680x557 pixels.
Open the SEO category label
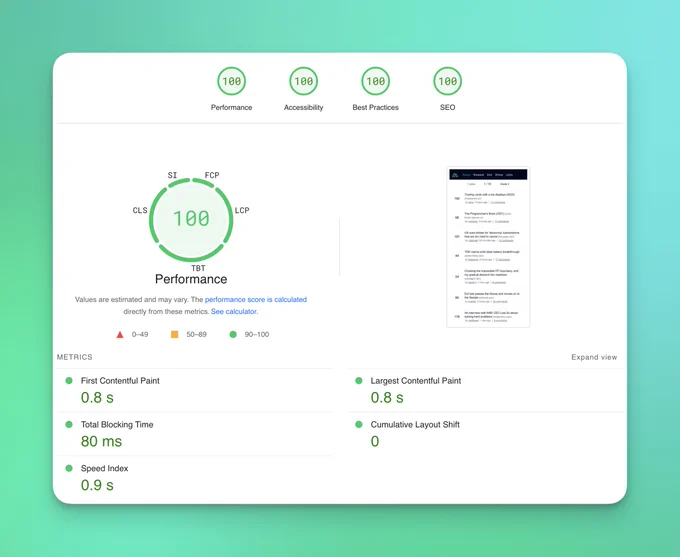(448, 107)
